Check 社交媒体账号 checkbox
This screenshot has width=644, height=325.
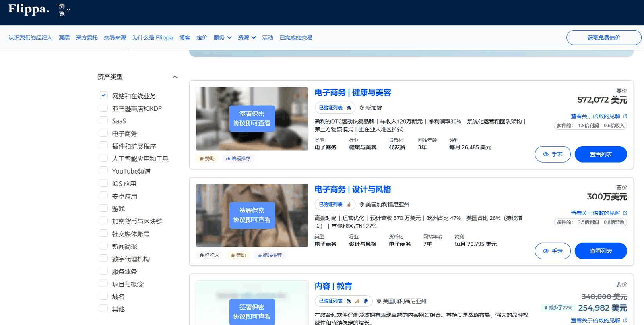click(103, 233)
